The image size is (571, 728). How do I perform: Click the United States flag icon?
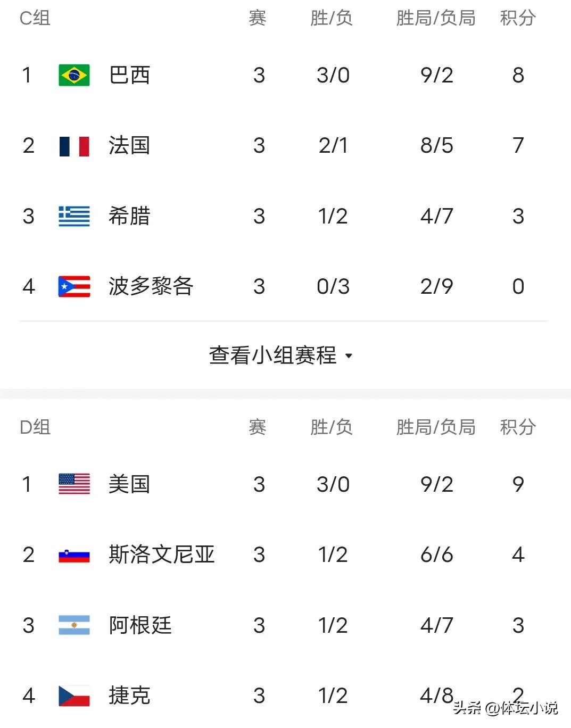[x=74, y=484]
